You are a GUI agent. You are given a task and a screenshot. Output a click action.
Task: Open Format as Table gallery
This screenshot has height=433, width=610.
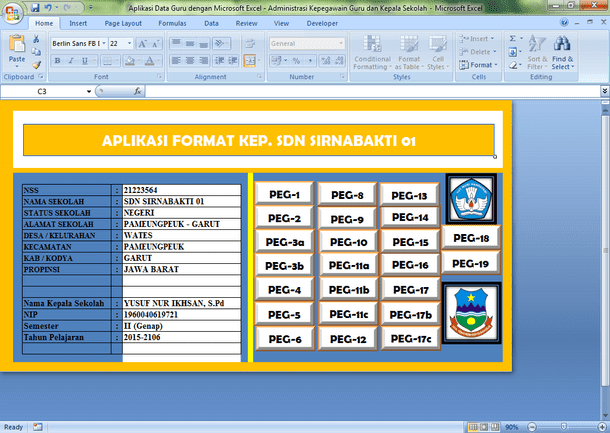pyautogui.click(x=409, y=53)
